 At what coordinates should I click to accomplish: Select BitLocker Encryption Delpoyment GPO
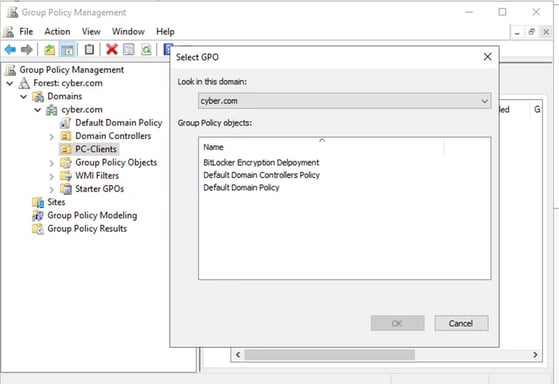coord(261,163)
